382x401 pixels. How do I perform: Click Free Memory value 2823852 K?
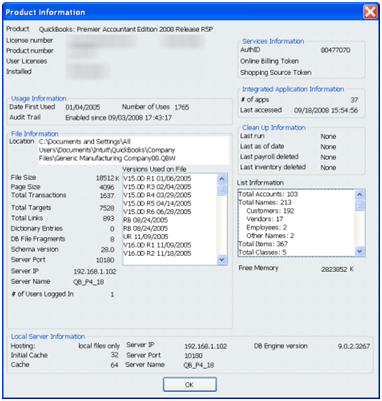pyautogui.click(x=337, y=269)
